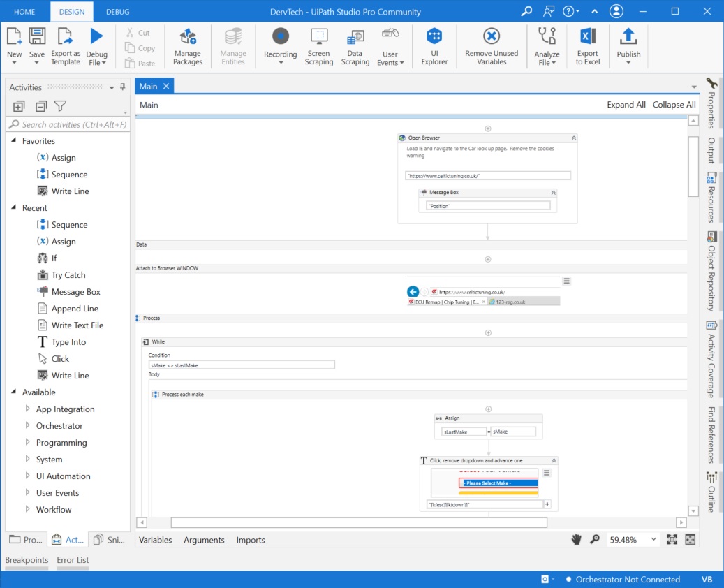724x588 pixels.
Task: Toggle the Activities panel pin
Action: point(123,87)
